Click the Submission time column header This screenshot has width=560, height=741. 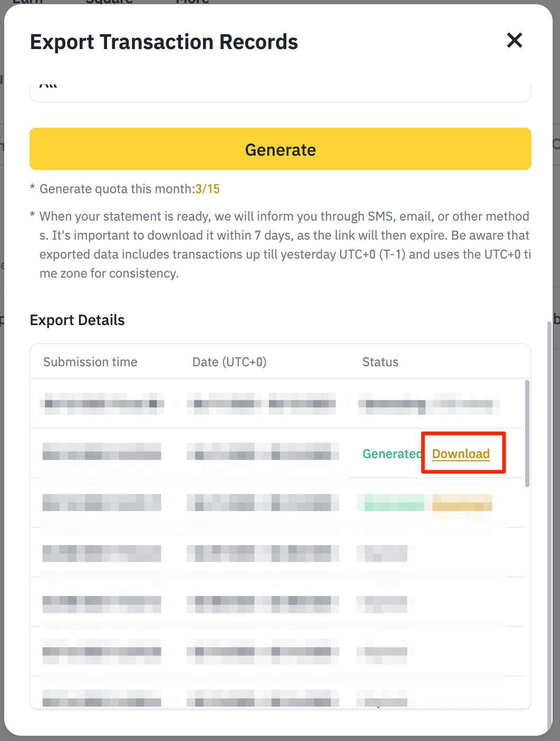point(90,362)
